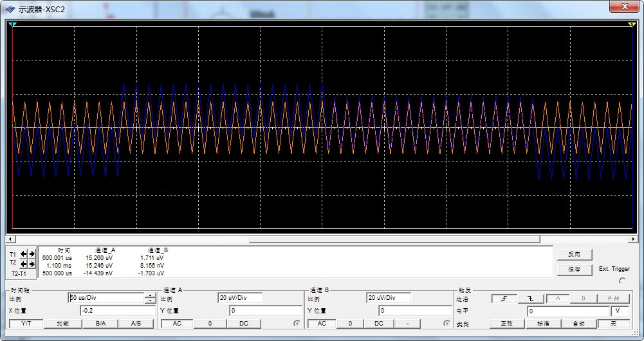The image size is (644, 341).
Task: Click Channel A radio indicator
Action: tap(297, 323)
